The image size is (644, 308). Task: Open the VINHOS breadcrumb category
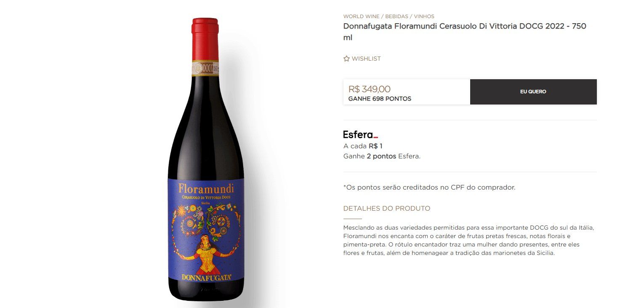[424, 16]
